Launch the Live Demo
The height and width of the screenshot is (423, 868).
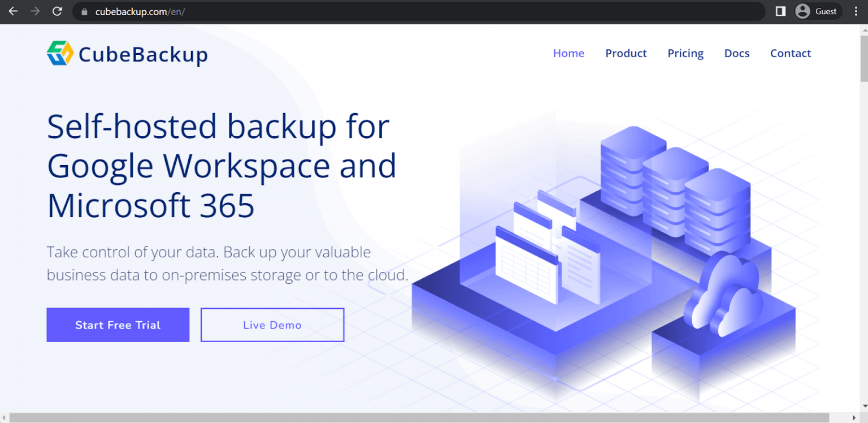pos(272,325)
